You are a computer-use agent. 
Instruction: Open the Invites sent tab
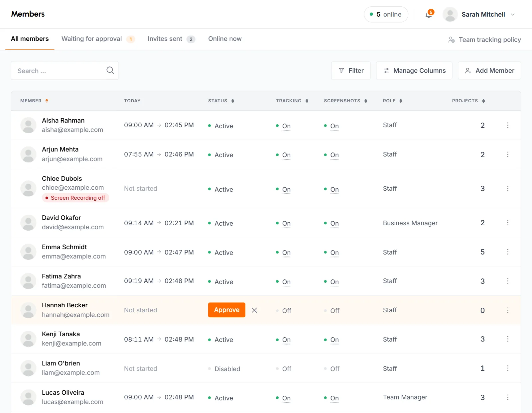click(x=171, y=39)
